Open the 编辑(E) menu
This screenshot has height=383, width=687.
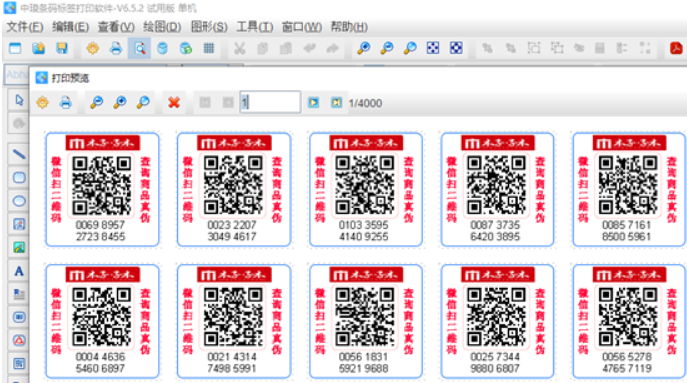pyautogui.click(x=71, y=27)
